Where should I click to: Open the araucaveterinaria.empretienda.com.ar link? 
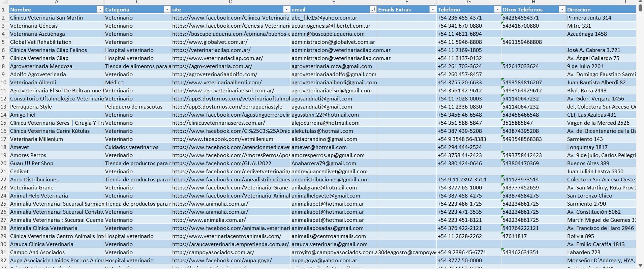(231, 244)
